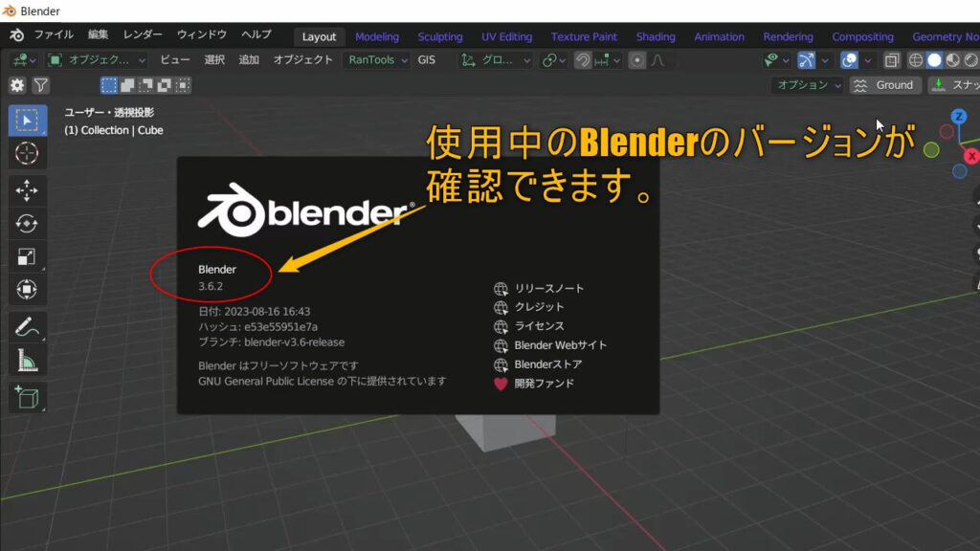The image size is (980, 551).
Task: Open the GIS menu
Action: click(426, 60)
